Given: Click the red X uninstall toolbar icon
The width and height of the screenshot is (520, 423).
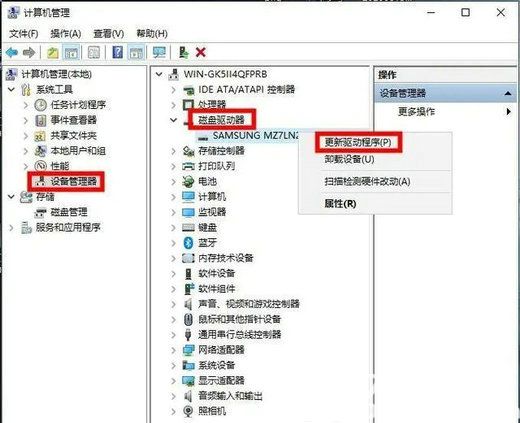Looking at the screenshot, I should click(201, 52).
